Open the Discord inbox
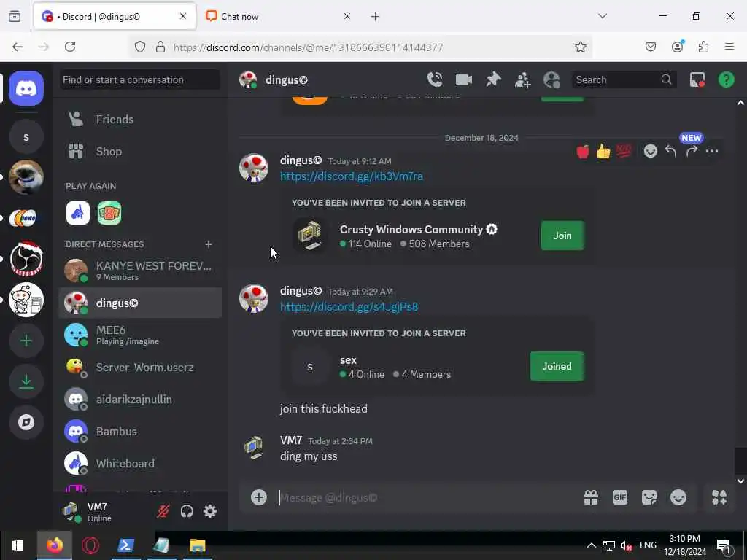 tap(697, 79)
